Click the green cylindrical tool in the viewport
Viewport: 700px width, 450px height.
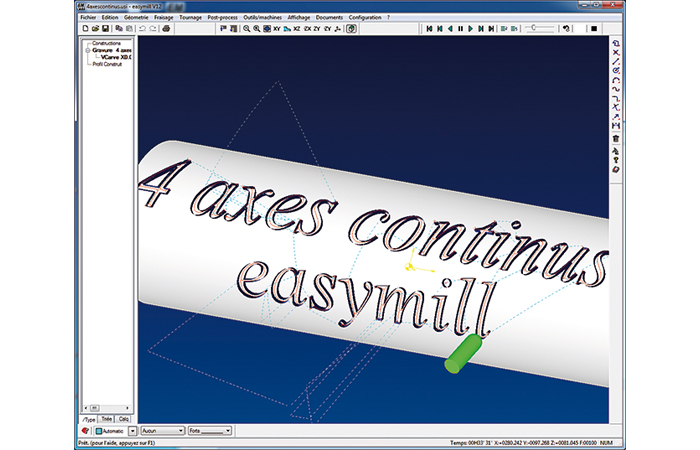click(x=463, y=354)
